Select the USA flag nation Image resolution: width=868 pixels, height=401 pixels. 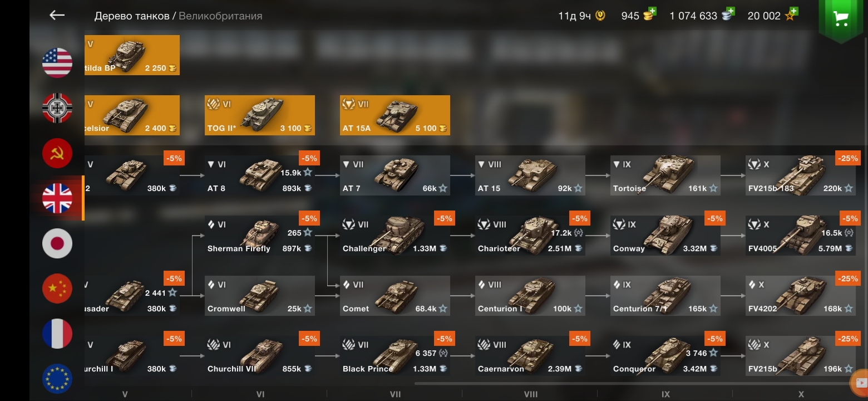pos(57,63)
